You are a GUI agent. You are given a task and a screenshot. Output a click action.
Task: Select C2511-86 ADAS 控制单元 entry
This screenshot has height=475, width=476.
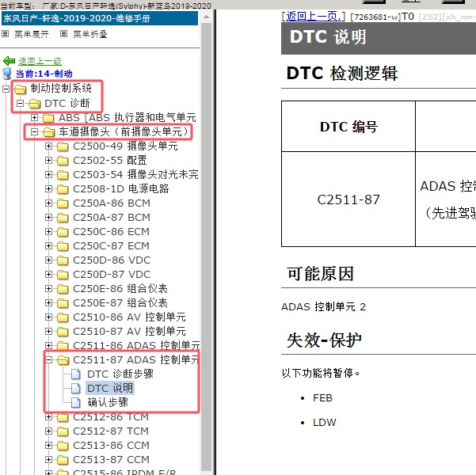click(x=136, y=346)
